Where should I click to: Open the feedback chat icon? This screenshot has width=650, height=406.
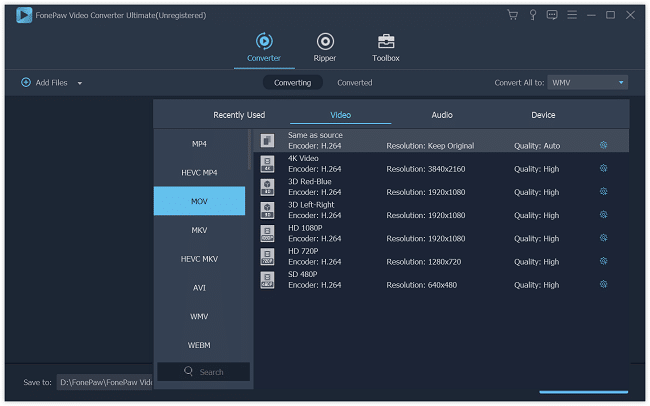(x=552, y=15)
